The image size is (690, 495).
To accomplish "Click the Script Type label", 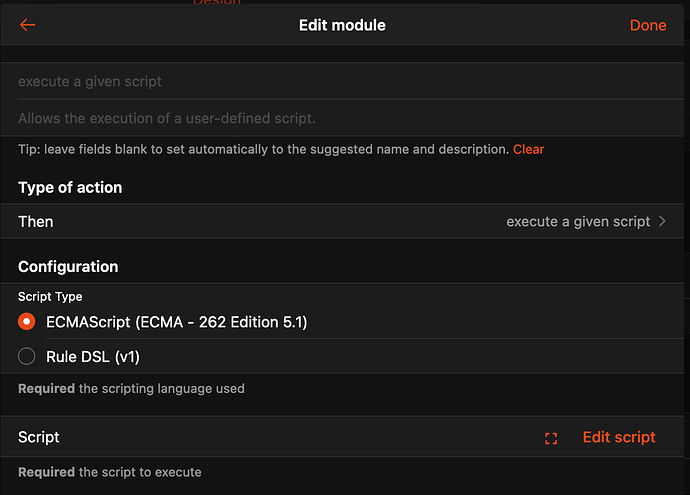I will coord(50,297).
